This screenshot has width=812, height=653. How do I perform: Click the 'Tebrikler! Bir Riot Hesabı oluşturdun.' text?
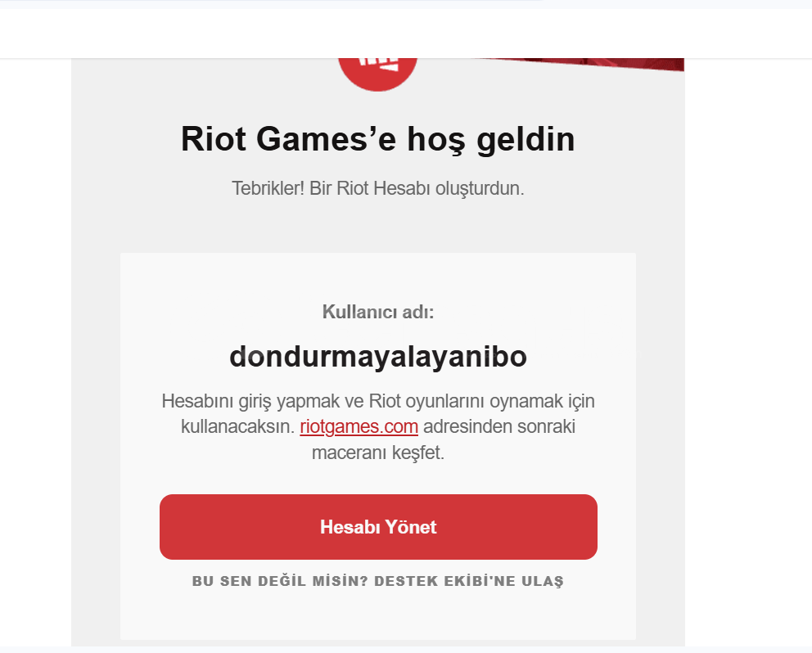pos(378,188)
